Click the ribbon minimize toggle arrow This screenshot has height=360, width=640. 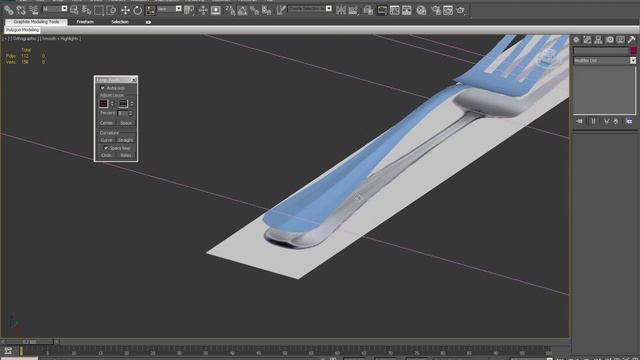148,22
